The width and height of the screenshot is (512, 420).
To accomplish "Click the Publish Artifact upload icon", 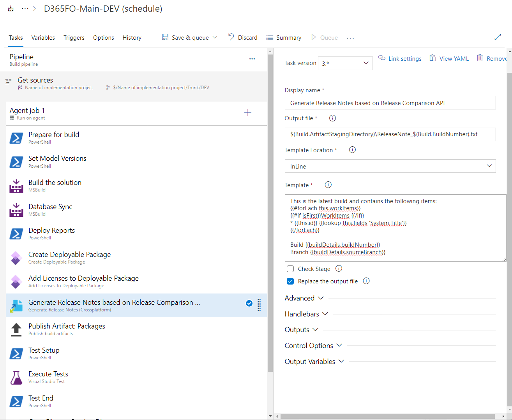I will (16, 330).
